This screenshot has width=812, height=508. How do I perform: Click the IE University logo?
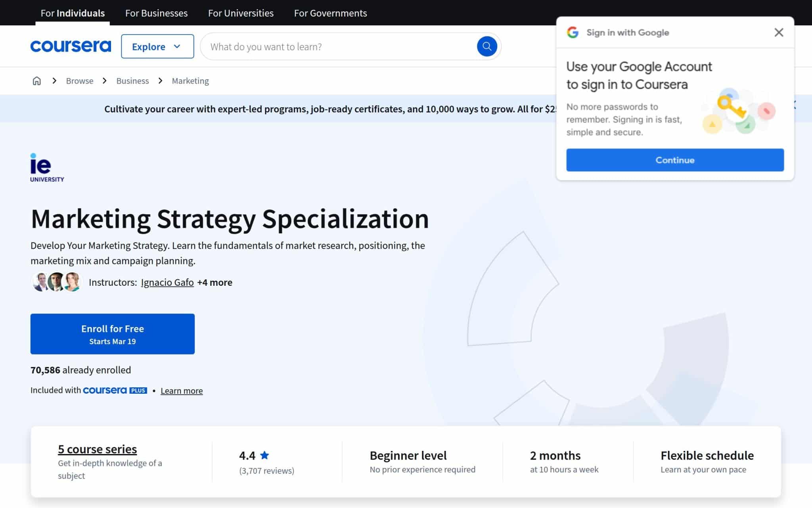(x=47, y=167)
